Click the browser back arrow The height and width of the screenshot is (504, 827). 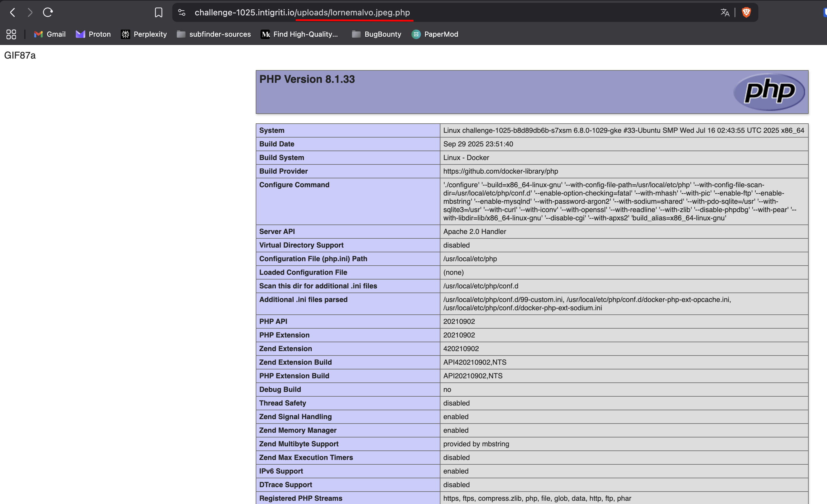13,12
